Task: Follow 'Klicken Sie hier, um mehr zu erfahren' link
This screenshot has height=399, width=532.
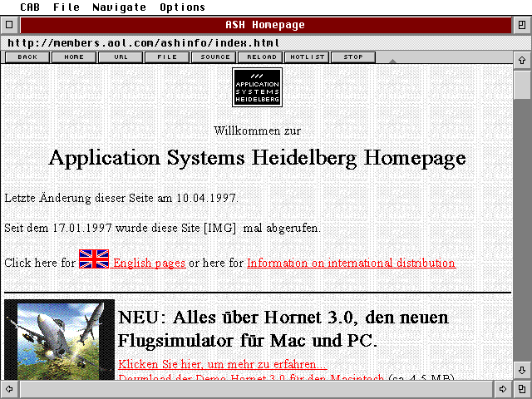Action: [223, 364]
